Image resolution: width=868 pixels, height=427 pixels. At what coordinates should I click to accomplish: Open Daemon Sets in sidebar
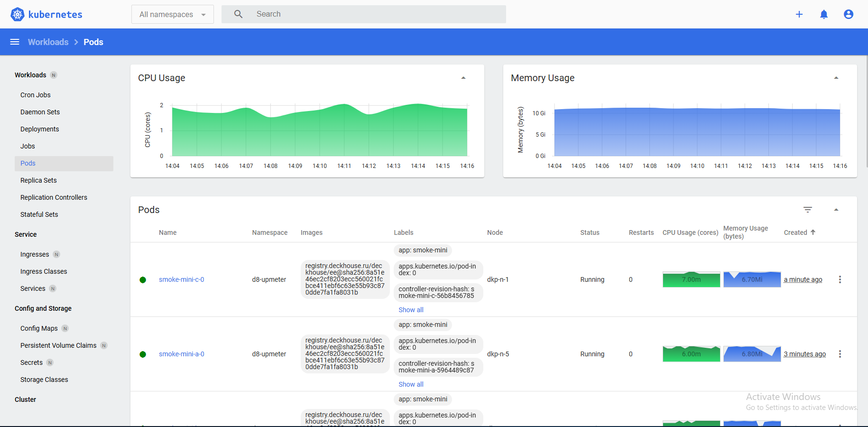40,112
